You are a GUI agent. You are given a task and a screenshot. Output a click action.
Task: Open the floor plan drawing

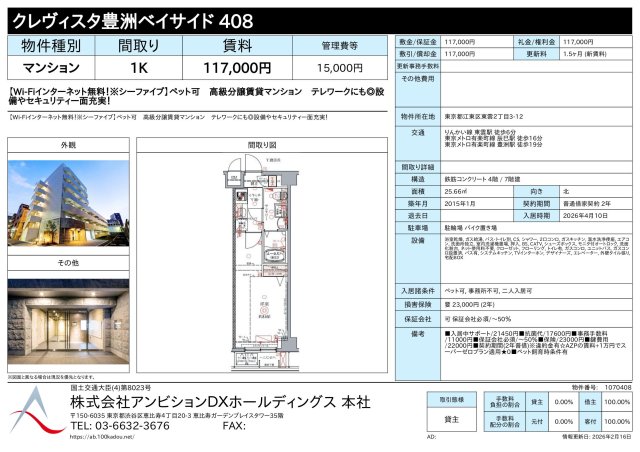pos(262,262)
